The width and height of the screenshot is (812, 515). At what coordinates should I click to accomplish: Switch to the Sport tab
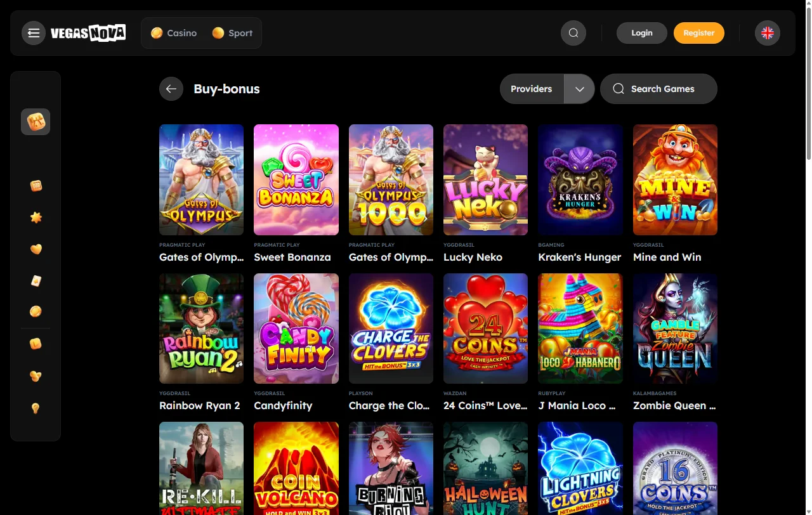tap(232, 33)
